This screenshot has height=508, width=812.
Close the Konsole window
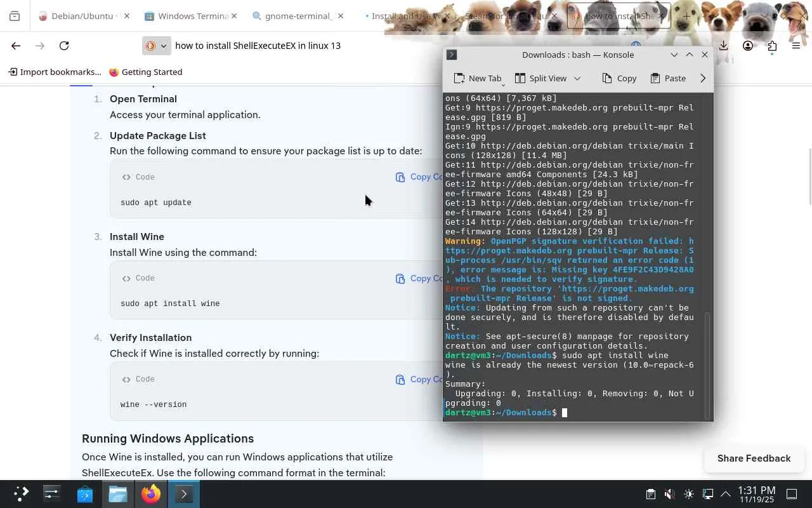[x=705, y=55]
